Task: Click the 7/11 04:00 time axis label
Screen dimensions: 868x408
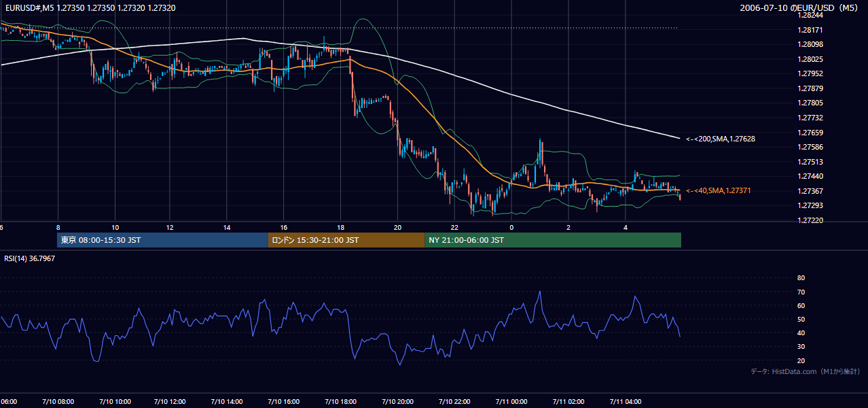Action: (x=624, y=402)
